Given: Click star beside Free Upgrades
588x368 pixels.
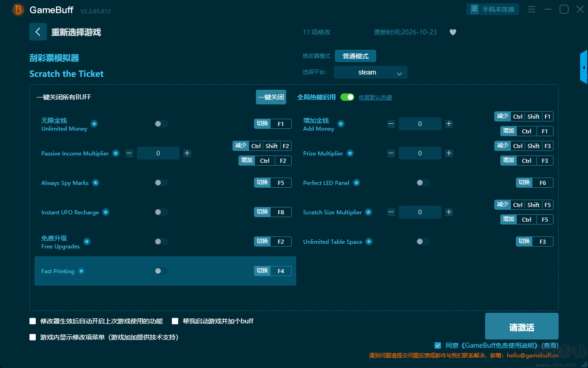Looking at the screenshot, I should coord(87,241).
